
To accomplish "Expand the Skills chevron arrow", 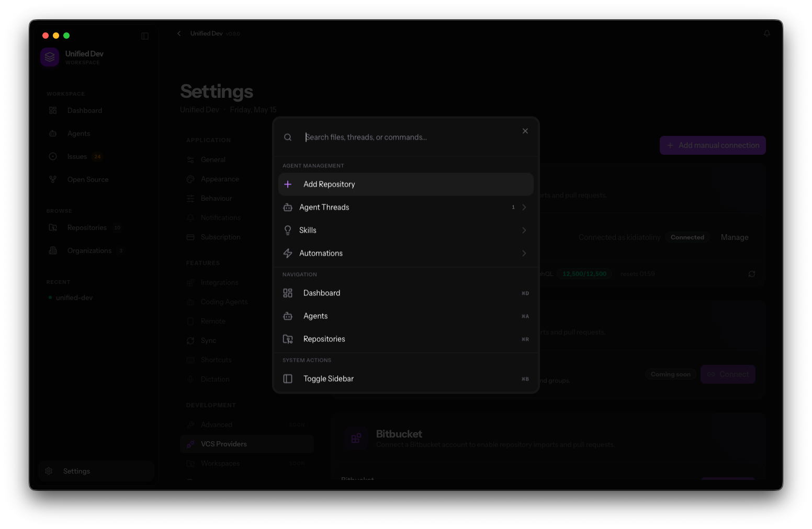I will point(524,231).
